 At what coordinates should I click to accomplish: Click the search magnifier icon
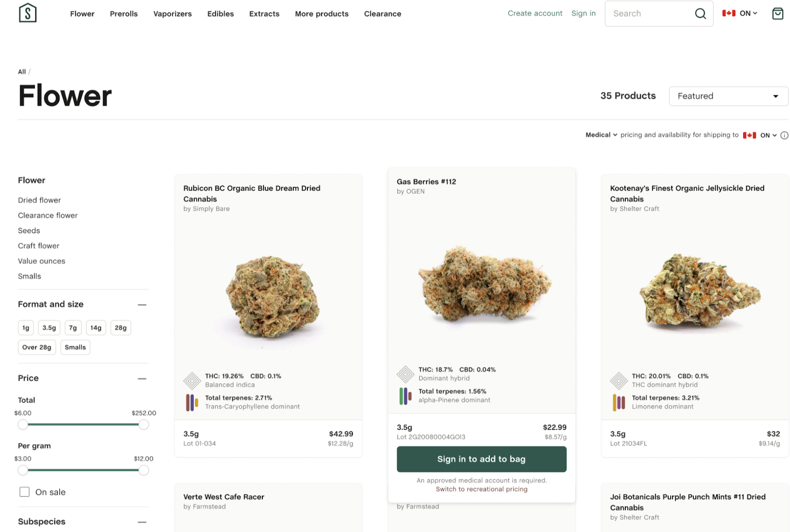point(700,13)
